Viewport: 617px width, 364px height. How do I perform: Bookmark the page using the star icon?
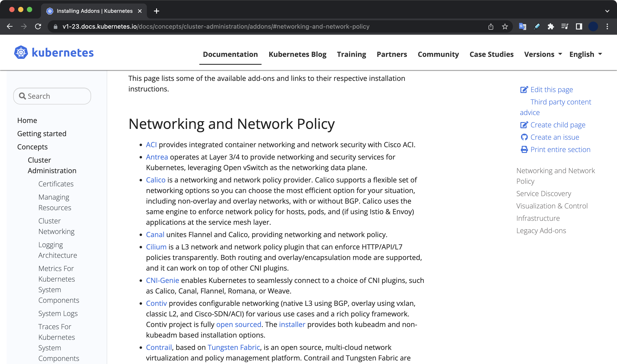[x=505, y=26]
